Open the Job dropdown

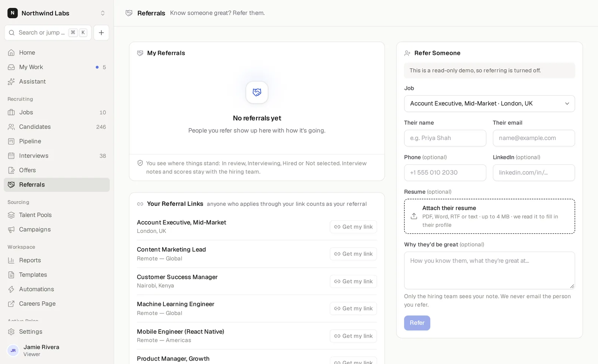click(x=489, y=103)
